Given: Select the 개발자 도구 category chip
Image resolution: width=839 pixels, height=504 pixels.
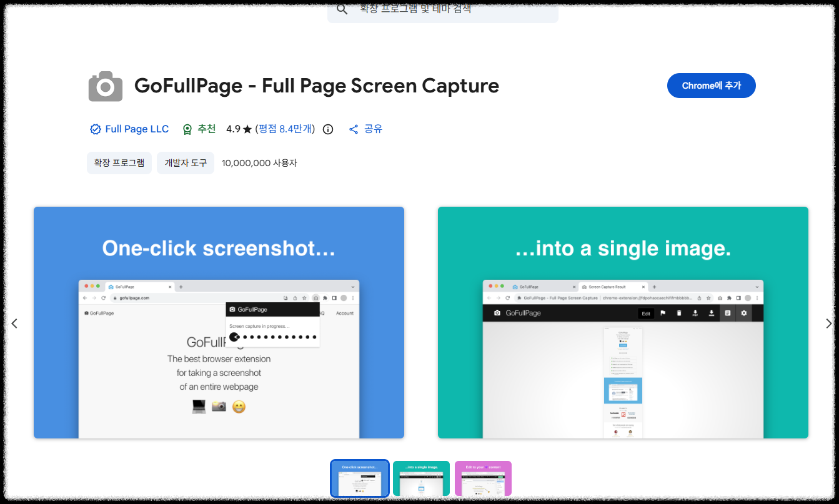Looking at the screenshot, I should pyautogui.click(x=185, y=162).
